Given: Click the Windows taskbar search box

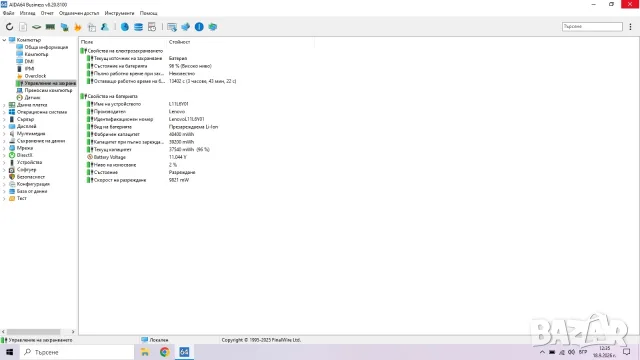Looking at the screenshot, I should [77, 352].
